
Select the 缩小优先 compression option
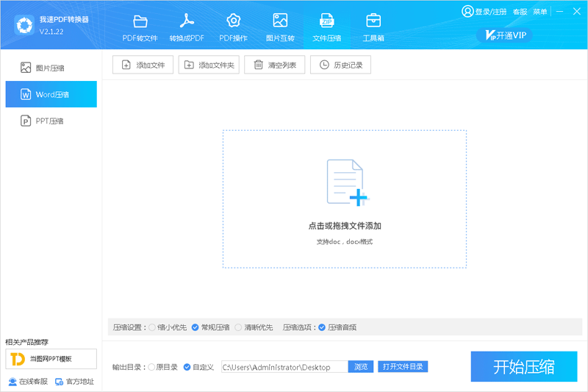point(153,327)
